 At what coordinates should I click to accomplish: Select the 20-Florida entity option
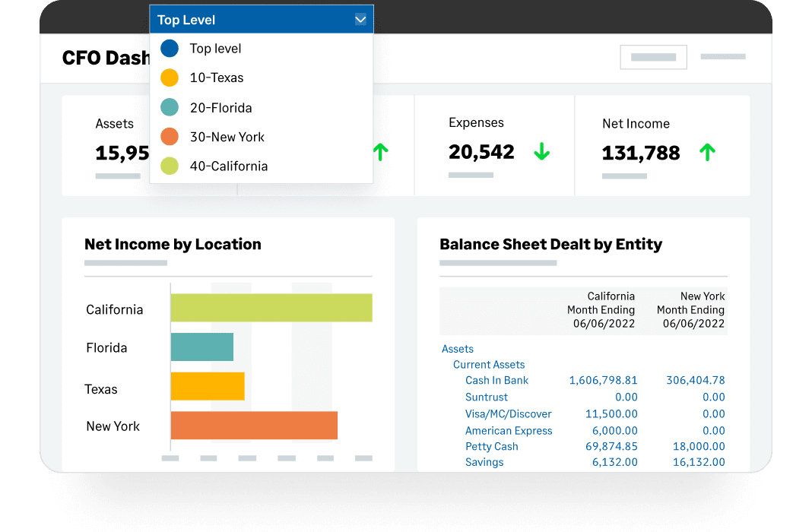tap(220, 108)
